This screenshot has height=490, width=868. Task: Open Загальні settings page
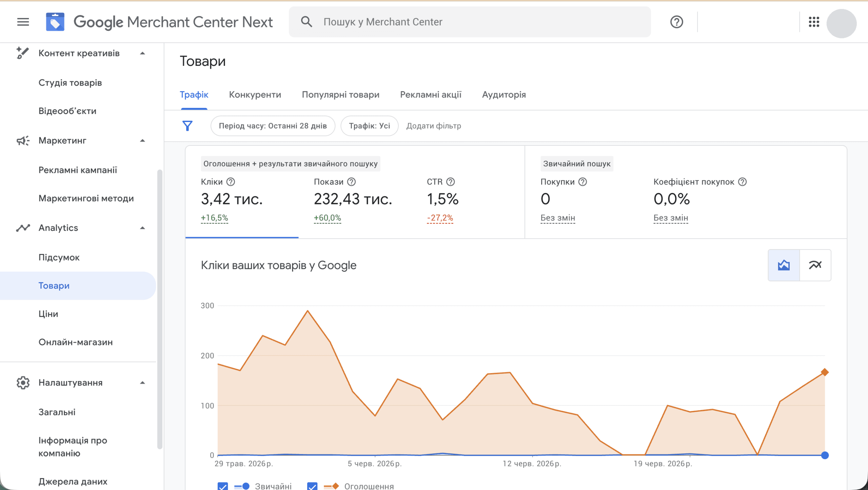57,412
